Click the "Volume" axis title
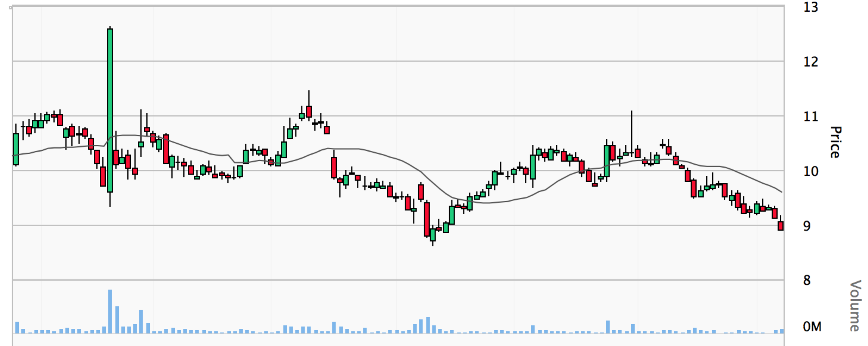The height and width of the screenshot is (346, 868). (855, 306)
